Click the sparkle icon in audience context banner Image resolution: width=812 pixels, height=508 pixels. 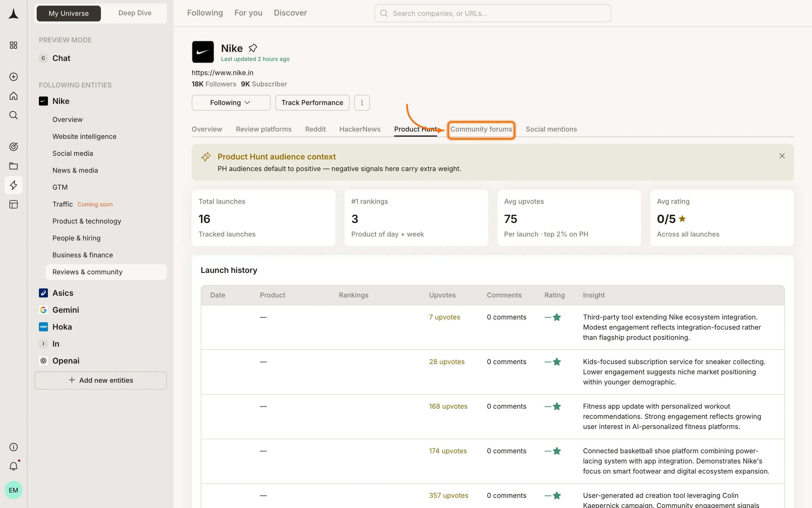click(206, 157)
